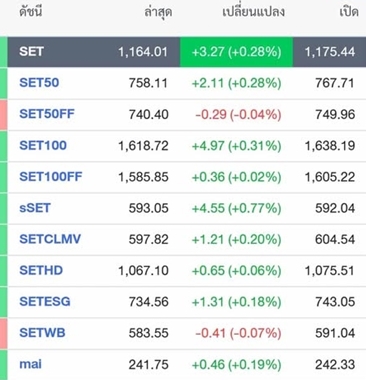Open the SETCLMV index link
The width and height of the screenshot is (366, 380).
(50, 239)
